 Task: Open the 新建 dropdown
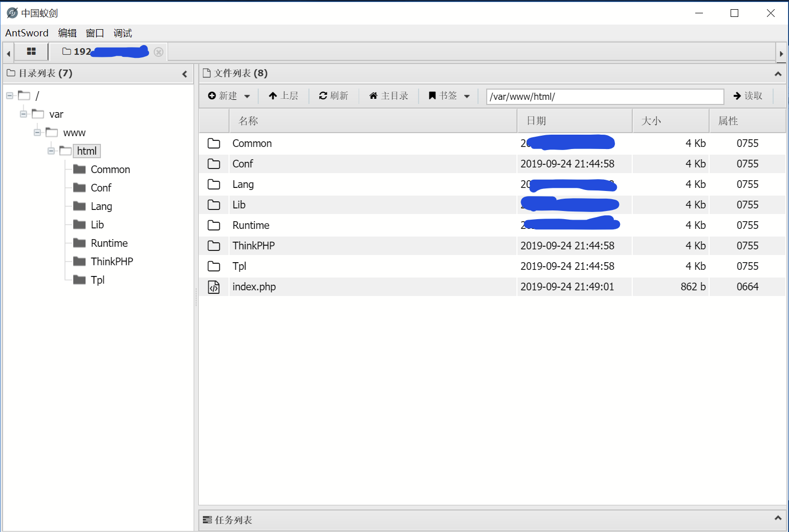click(229, 96)
